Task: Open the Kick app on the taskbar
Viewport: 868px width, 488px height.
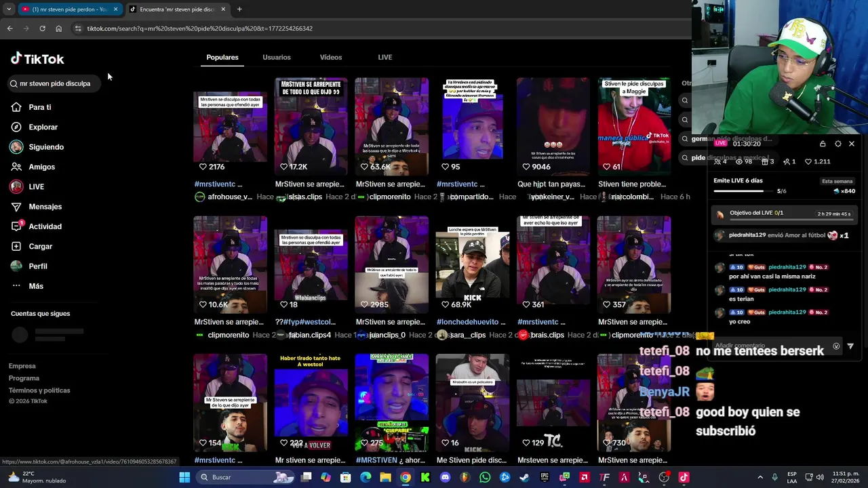Action: (x=425, y=477)
